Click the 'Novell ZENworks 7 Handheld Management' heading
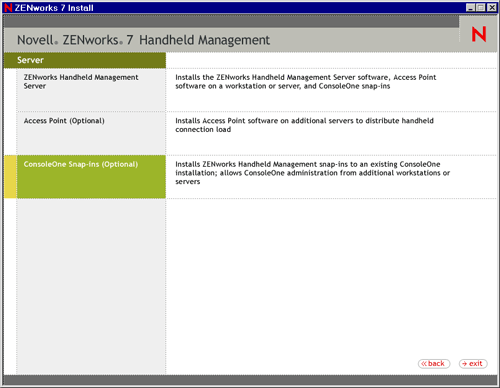Image resolution: width=500 pixels, height=388 pixels. point(143,40)
